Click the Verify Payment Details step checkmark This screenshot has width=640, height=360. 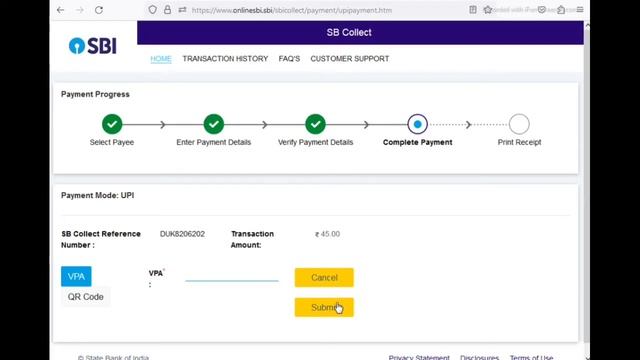(315, 124)
